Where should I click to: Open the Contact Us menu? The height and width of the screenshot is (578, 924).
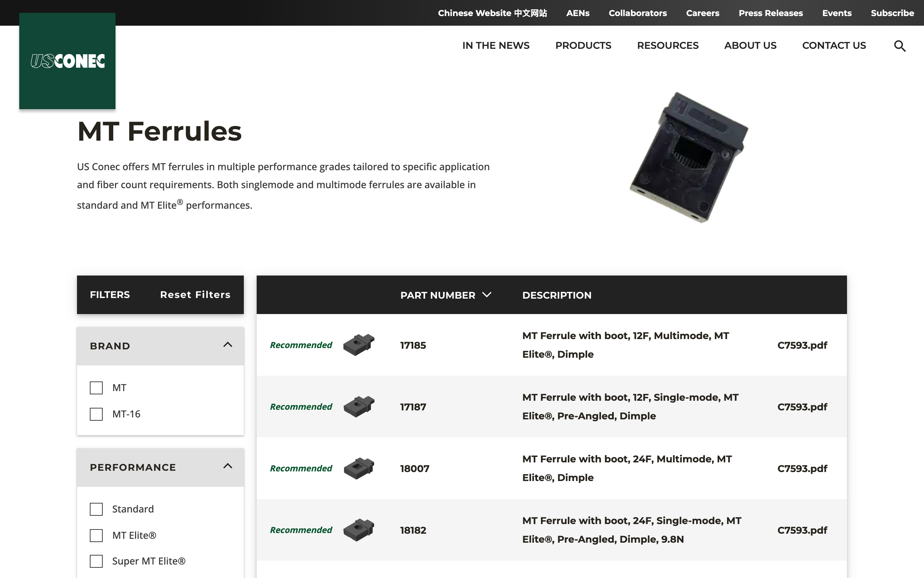coord(834,46)
